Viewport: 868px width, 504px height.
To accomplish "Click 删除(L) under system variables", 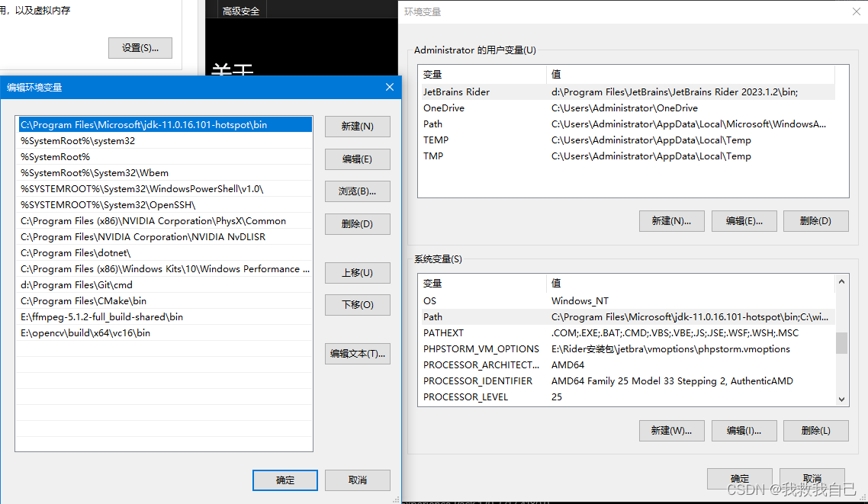I will pyautogui.click(x=815, y=430).
